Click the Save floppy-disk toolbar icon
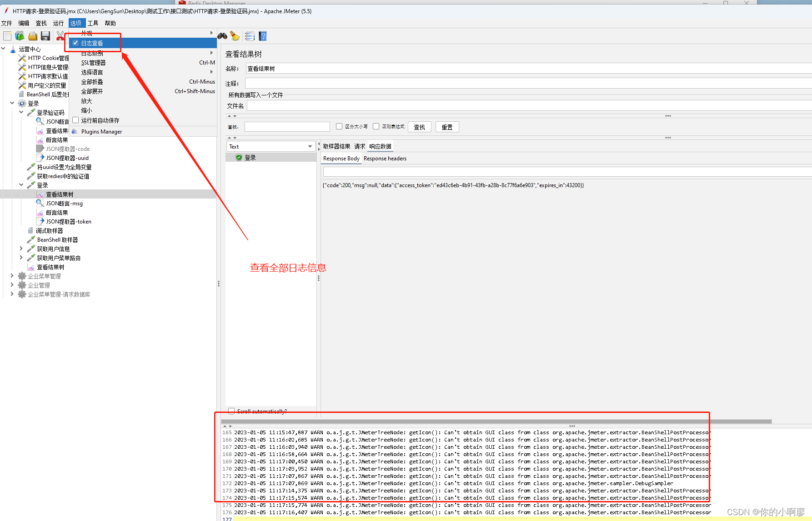 click(45, 36)
